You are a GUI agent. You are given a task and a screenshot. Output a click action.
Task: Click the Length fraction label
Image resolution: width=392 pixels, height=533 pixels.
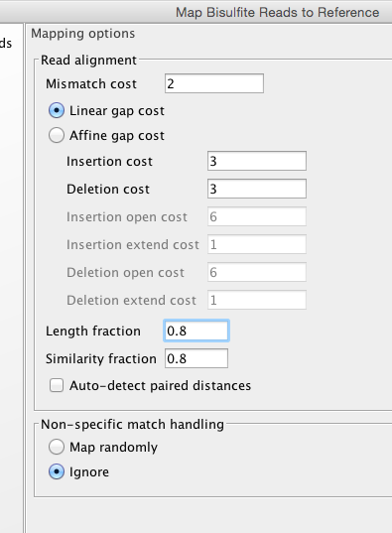93,332
